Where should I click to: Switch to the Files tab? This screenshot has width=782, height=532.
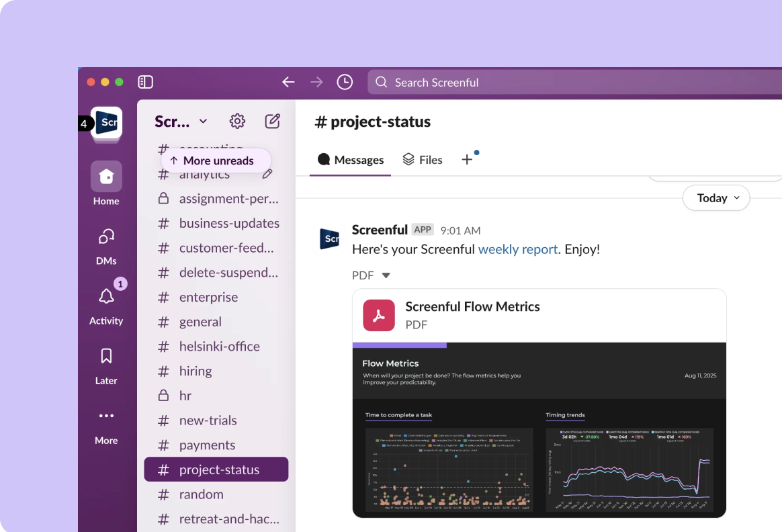(423, 160)
